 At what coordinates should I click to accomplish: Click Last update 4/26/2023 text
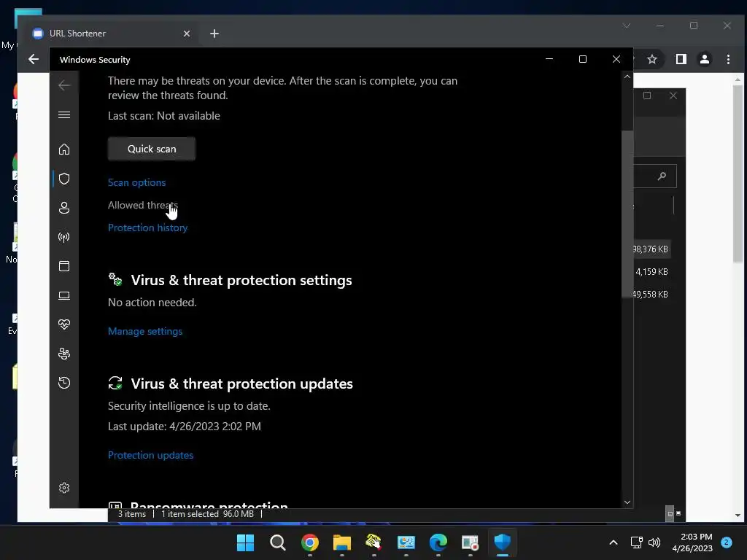(x=185, y=426)
